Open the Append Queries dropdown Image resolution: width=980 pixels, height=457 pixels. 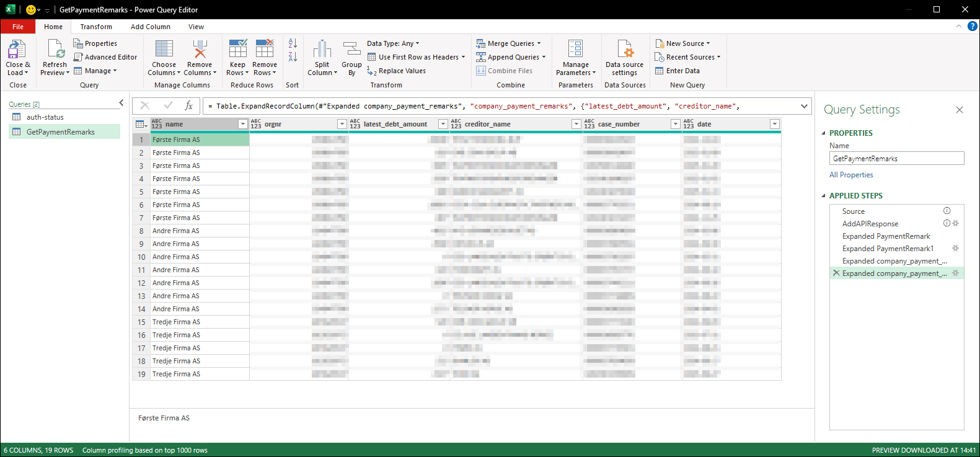click(511, 57)
